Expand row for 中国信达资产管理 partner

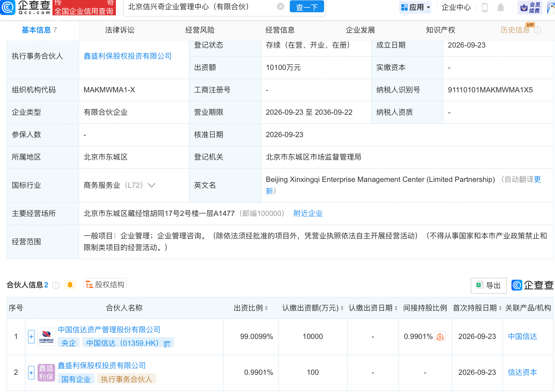pos(31,337)
